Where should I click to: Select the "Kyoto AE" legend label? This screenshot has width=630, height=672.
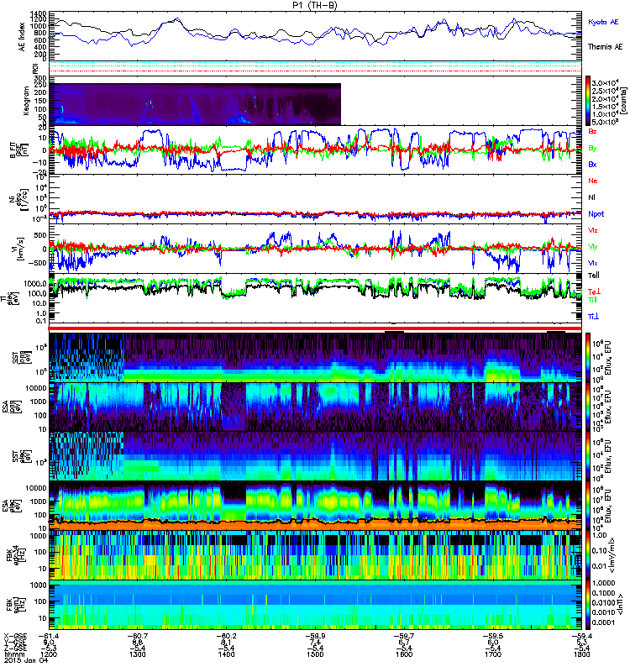(x=603, y=22)
